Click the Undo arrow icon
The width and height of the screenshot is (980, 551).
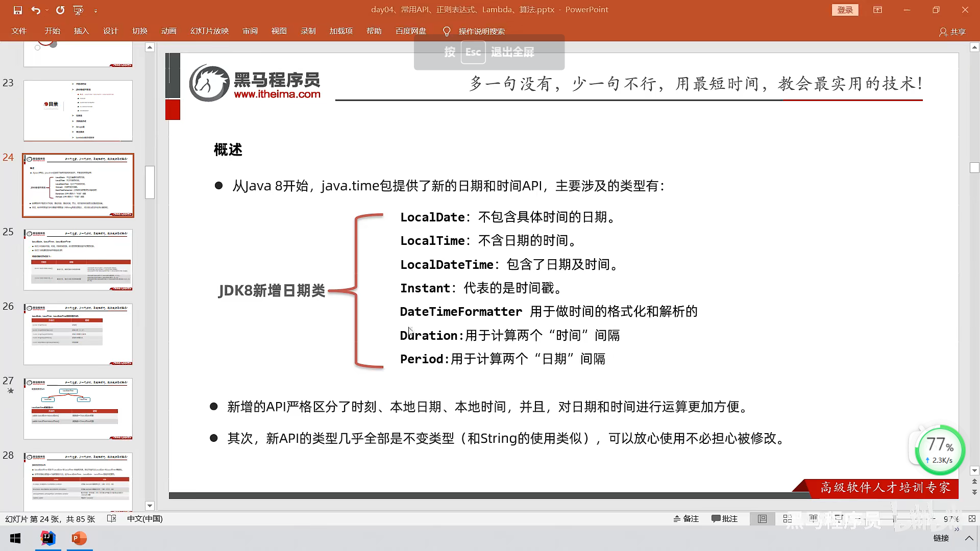pos(35,10)
